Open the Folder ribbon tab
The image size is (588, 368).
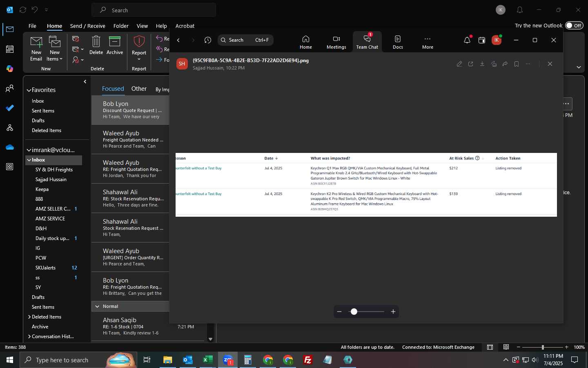click(121, 26)
